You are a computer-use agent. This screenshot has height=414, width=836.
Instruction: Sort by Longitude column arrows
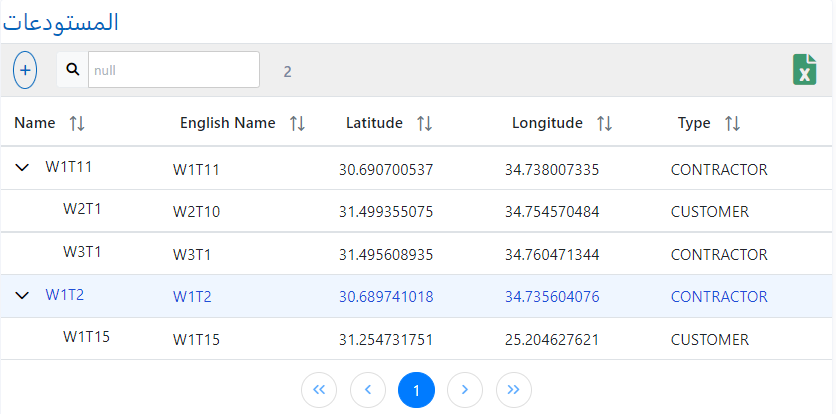(x=604, y=123)
